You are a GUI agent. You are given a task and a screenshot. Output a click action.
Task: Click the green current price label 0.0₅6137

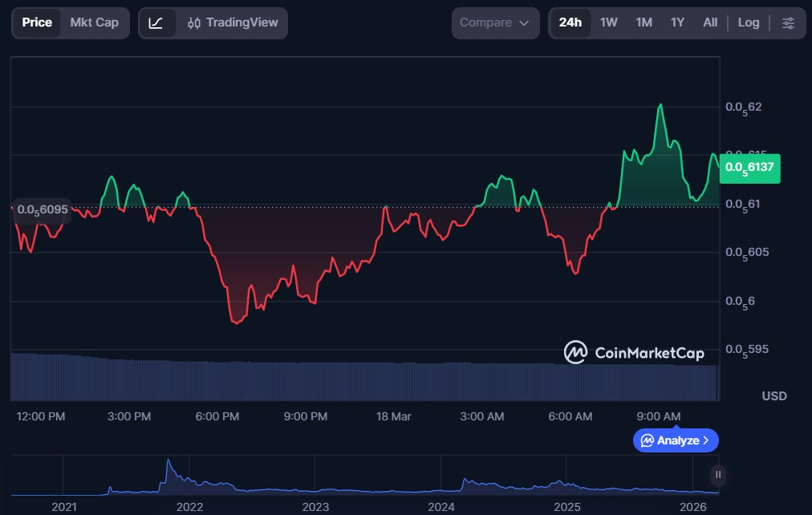click(x=749, y=168)
